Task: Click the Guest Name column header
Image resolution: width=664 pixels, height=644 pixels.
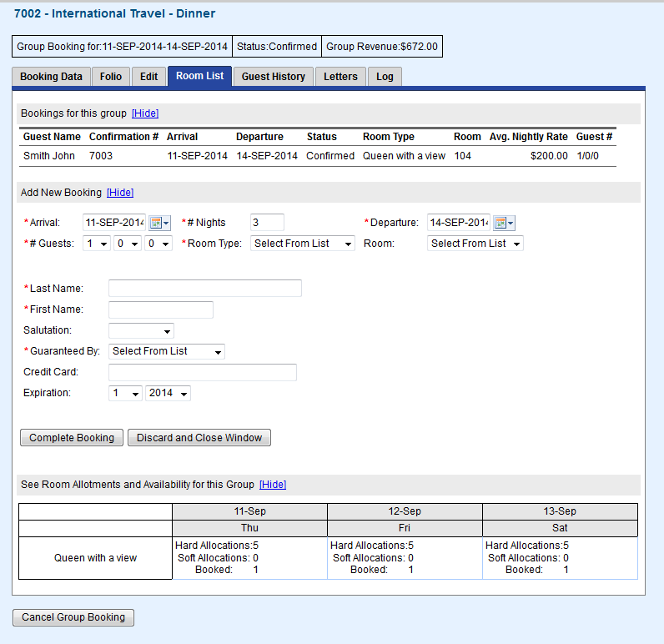Action: click(52, 137)
